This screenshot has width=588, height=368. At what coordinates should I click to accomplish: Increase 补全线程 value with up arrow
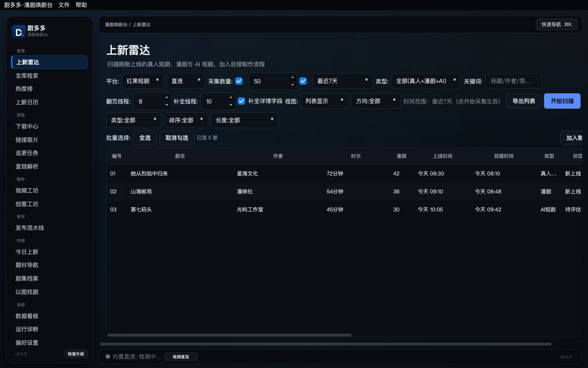(x=231, y=97)
